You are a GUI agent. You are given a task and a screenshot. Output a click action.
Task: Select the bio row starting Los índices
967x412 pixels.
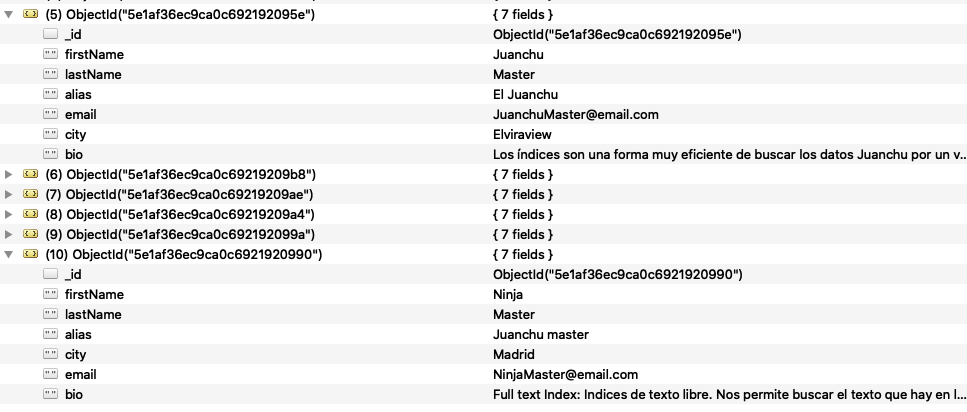[484, 154]
